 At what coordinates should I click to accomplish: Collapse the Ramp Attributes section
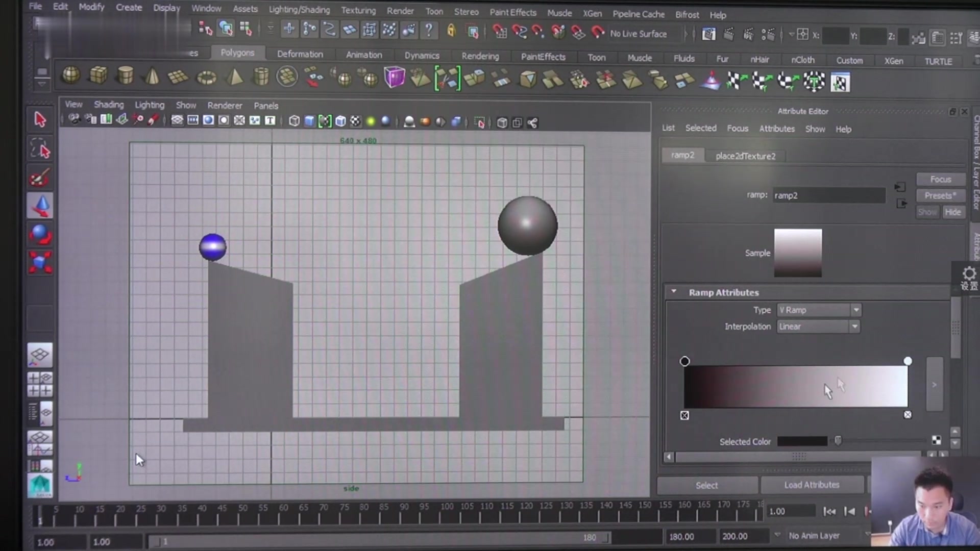(x=674, y=292)
